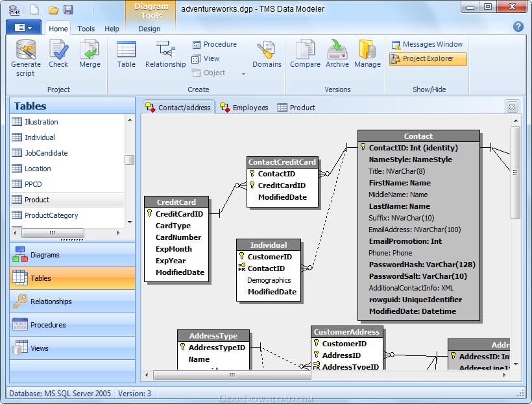Toggle the Messages Window visibility

pyautogui.click(x=427, y=45)
